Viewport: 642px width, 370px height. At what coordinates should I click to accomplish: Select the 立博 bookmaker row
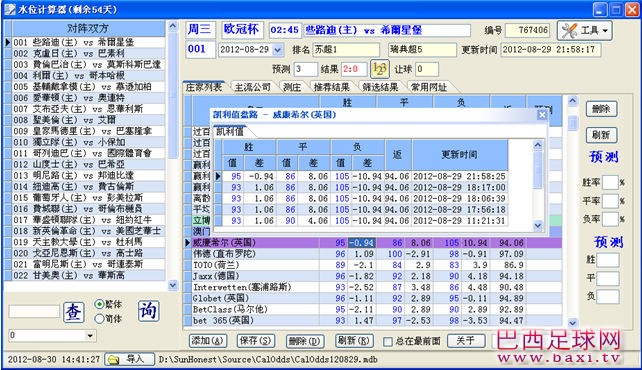201,221
